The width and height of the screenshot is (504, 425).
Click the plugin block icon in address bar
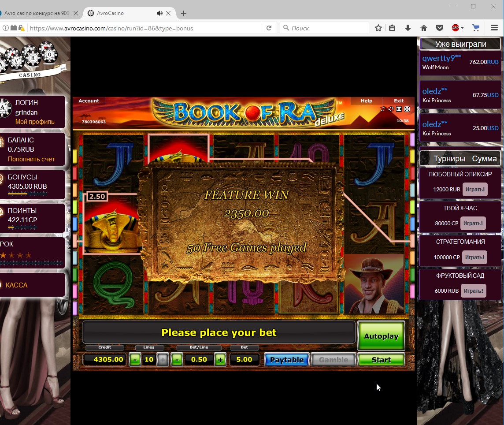14,28
